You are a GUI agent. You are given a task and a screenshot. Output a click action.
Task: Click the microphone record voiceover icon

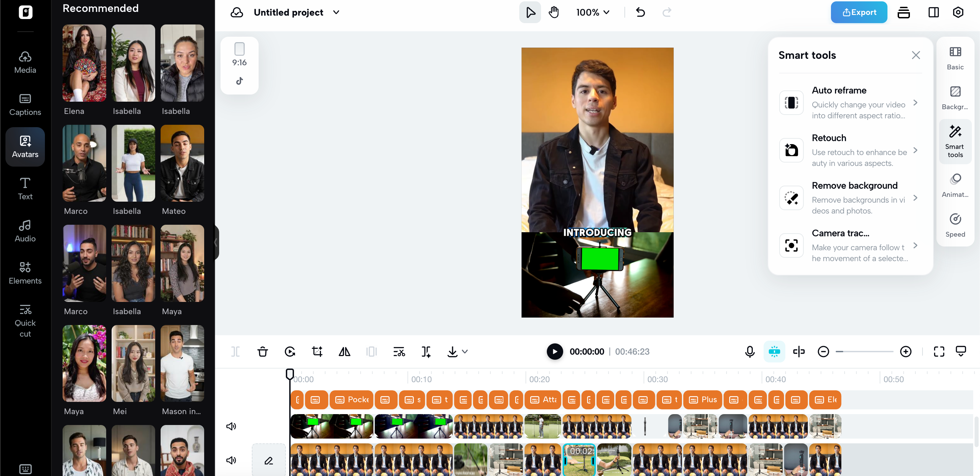749,352
